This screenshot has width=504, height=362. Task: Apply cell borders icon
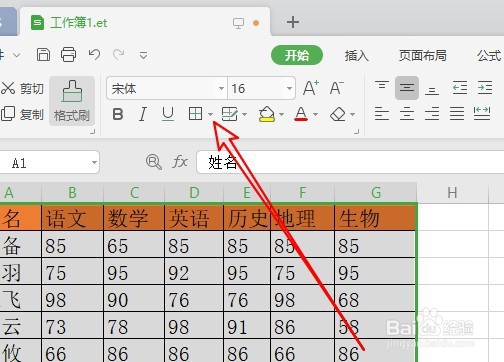195,114
